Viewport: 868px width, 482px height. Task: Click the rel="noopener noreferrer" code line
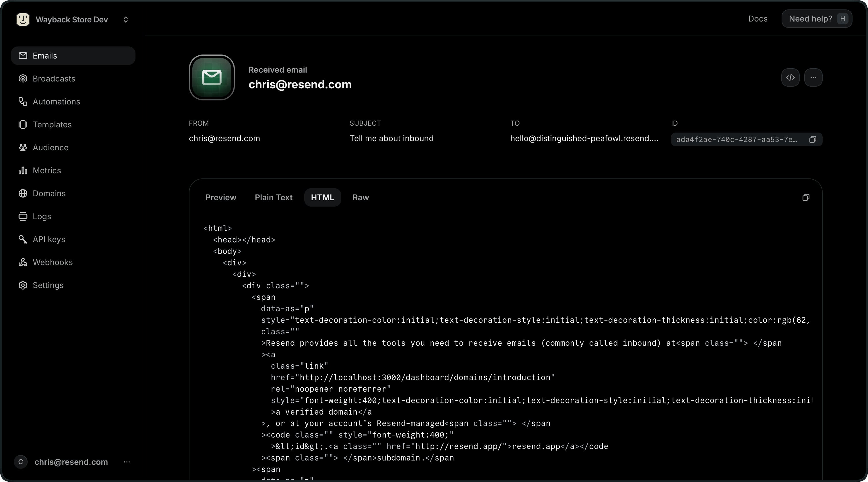pyautogui.click(x=331, y=389)
